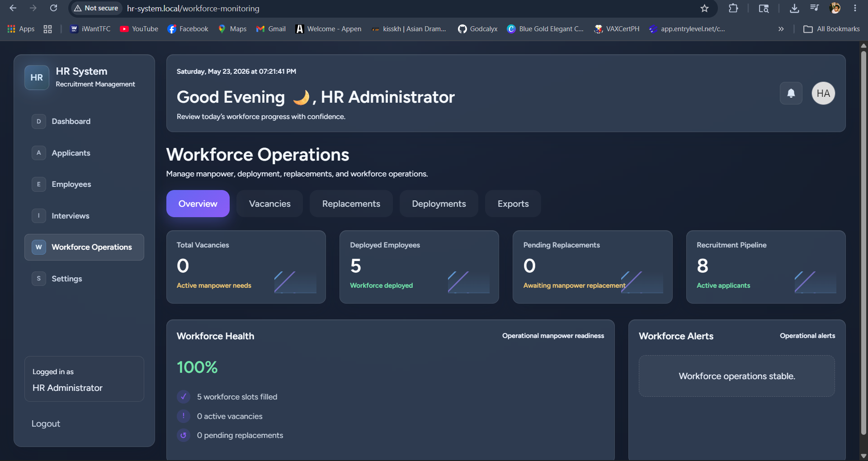Click the HR logo badge in sidebar
868x461 pixels.
[x=37, y=77]
